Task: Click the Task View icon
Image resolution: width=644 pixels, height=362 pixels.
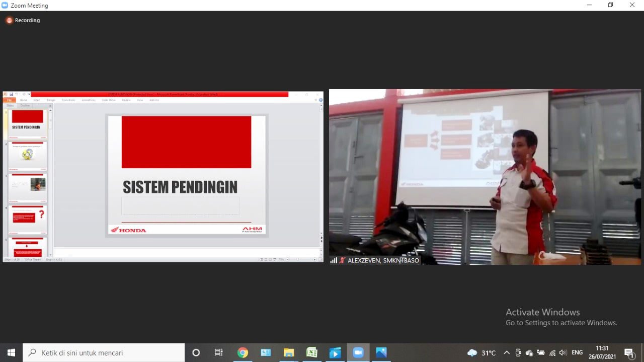Action: pos(219,352)
